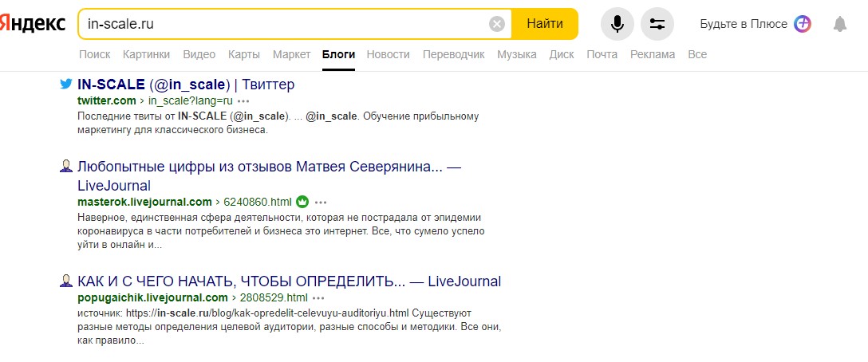Open the Музыка tab
Screen dimensions: 868x362
516,54
